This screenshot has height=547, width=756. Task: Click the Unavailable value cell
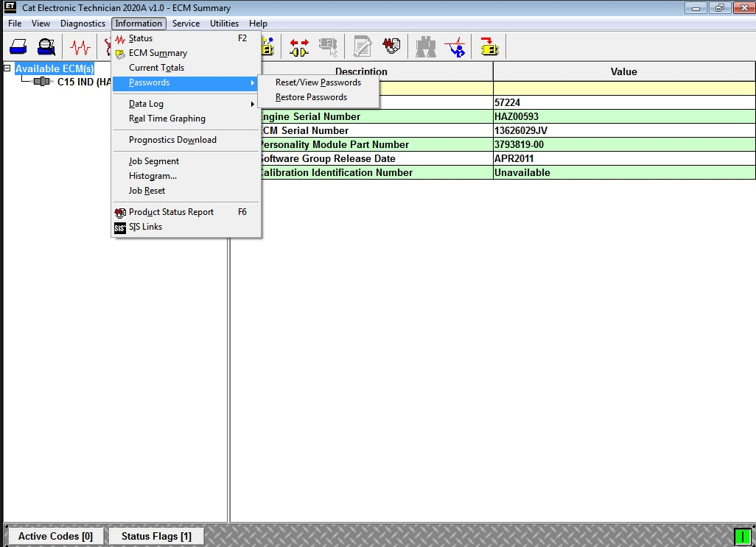624,172
